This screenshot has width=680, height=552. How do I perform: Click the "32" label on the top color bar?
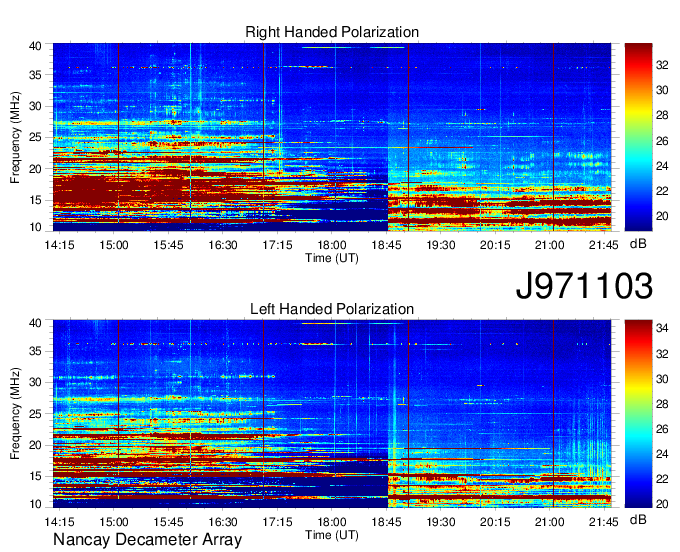tap(662, 65)
